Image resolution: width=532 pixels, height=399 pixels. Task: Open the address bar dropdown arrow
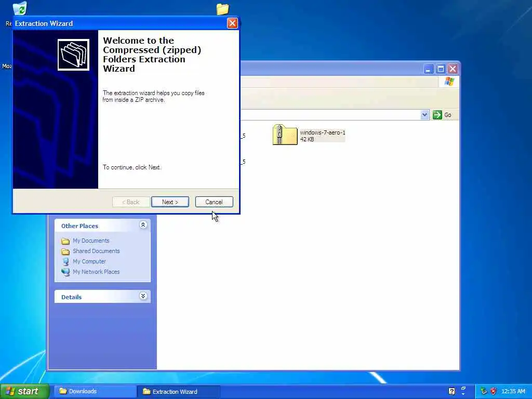[x=424, y=115]
